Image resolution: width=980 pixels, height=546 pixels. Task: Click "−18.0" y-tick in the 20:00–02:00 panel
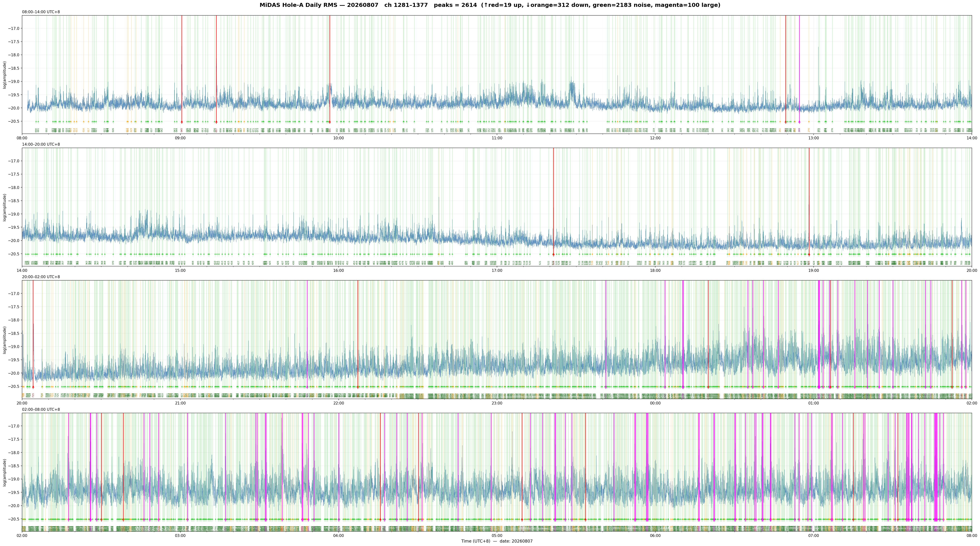click(x=14, y=320)
